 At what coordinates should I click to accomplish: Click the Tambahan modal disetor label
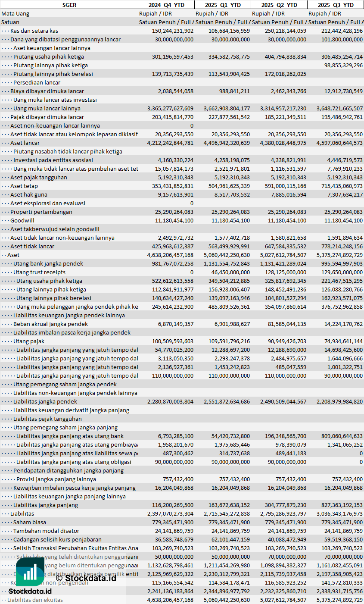point(46,531)
